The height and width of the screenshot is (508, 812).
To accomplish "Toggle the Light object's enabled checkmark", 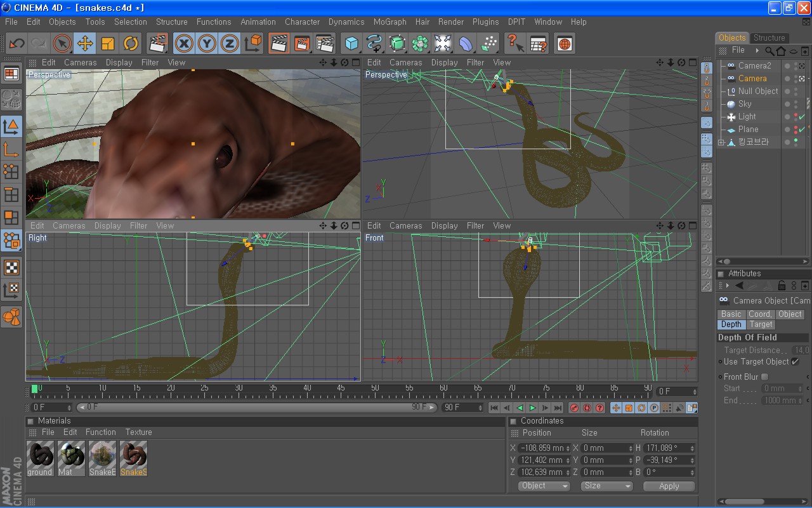I will (x=802, y=117).
